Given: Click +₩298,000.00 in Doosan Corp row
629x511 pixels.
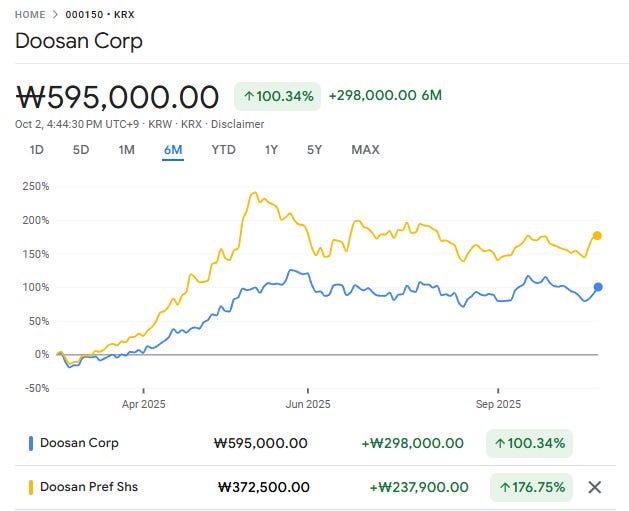Looking at the screenshot, I should (x=412, y=443).
